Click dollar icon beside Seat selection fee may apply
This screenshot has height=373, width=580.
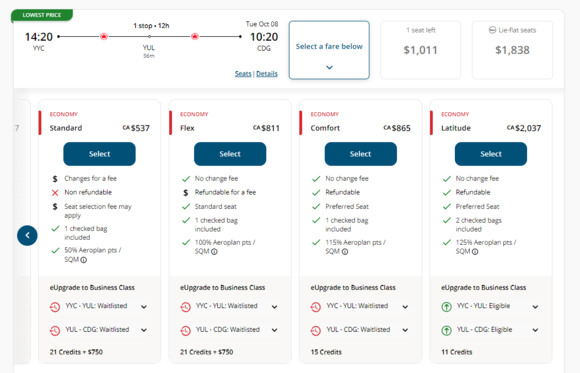tap(55, 206)
